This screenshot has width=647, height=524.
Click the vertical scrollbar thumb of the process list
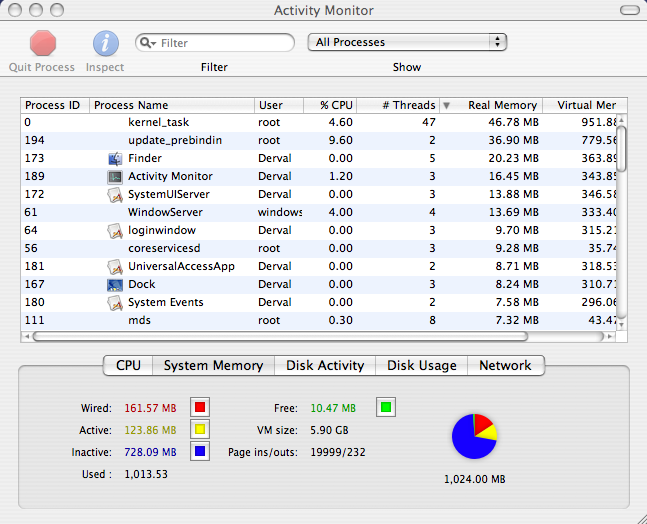point(621,149)
